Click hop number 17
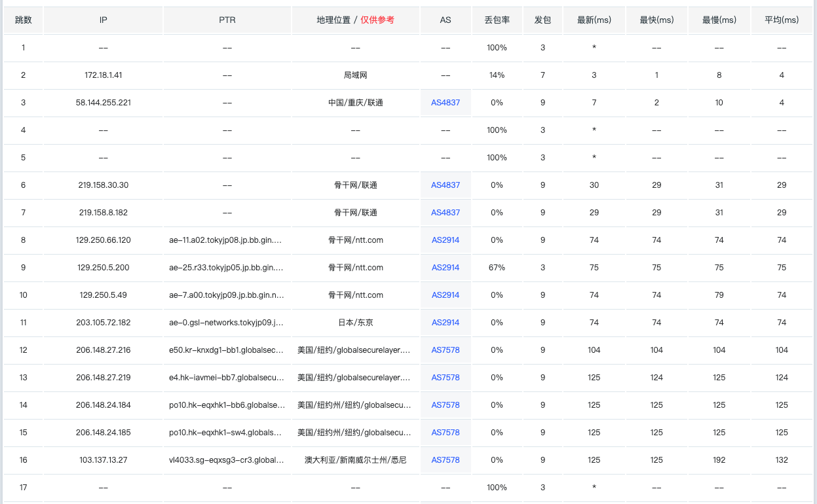The image size is (817, 504). (x=24, y=488)
